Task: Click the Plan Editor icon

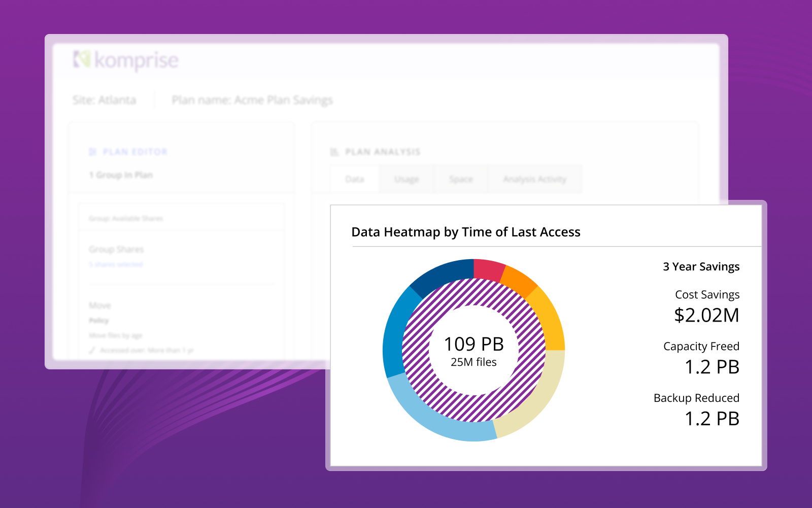Action: [x=92, y=152]
